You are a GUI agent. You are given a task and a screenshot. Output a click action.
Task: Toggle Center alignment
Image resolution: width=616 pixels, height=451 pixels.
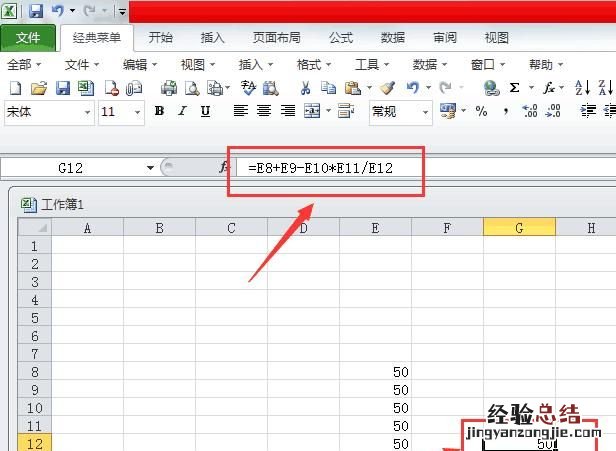pos(264,111)
